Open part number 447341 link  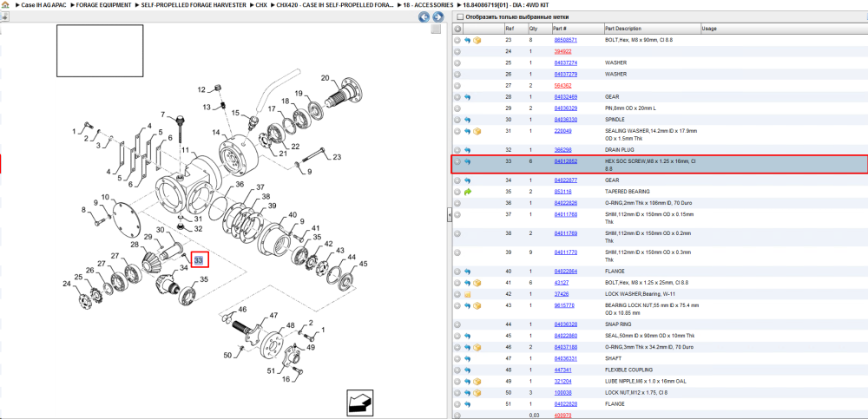point(562,370)
